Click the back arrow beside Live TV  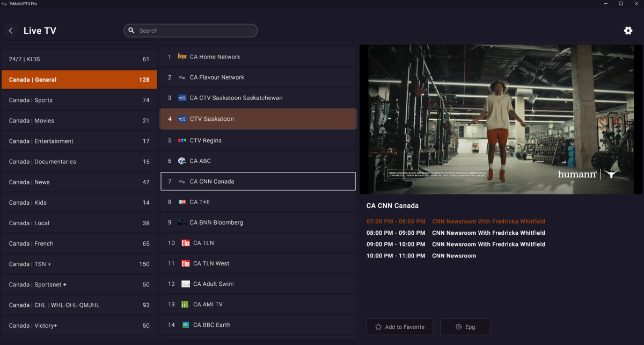point(11,31)
